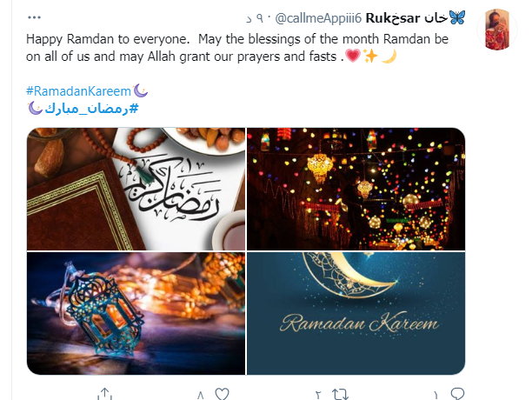Click the retweet count number
532x400 pixels.
click(x=318, y=395)
